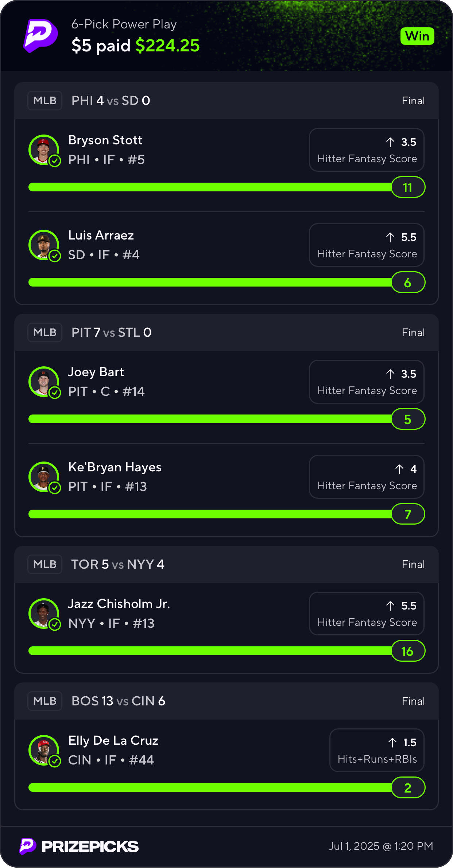Select Jazz Chisholm Jr.'s avatar

[x=44, y=614]
